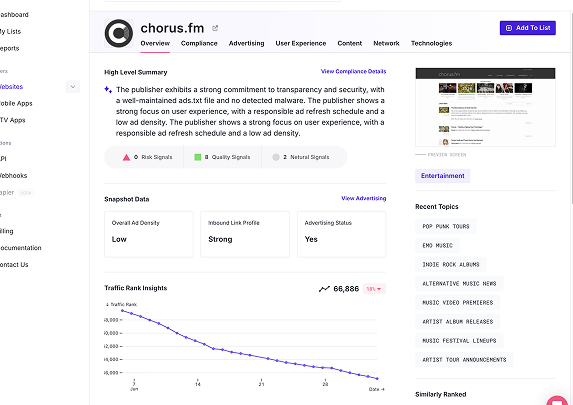Open Contact Us in sidebar
The width and height of the screenshot is (573, 405).
click(x=14, y=265)
